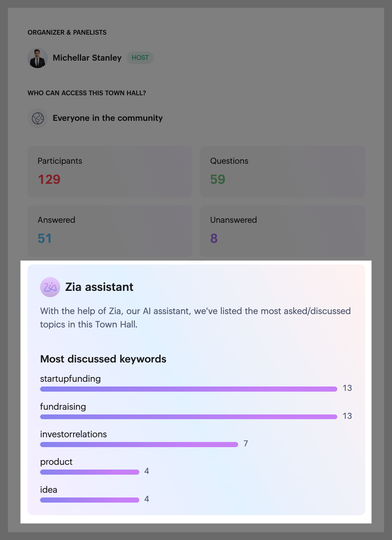Screen dimensions: 392x540
Task: Click the startupfunding keyword label
Action: point(70,379)
